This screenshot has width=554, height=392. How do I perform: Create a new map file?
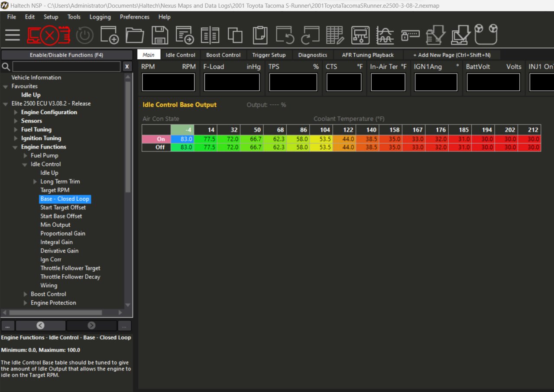(x=110, y=35)
